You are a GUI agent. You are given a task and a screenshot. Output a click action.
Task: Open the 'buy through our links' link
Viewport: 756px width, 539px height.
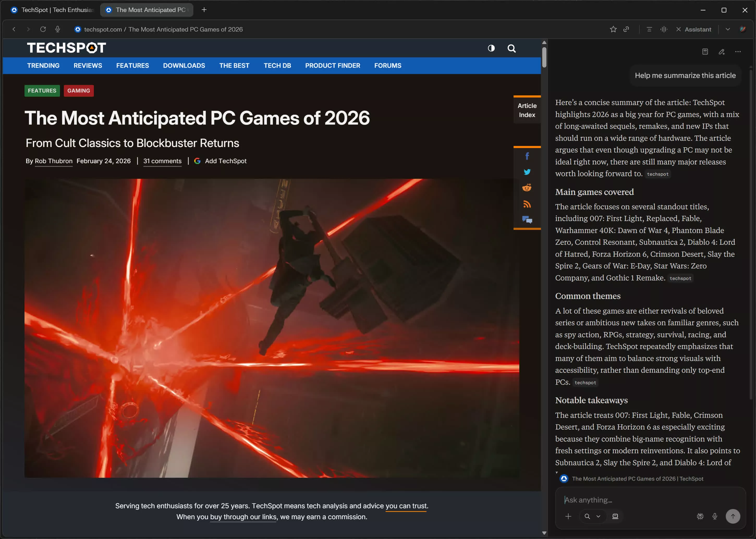(243, 517)
